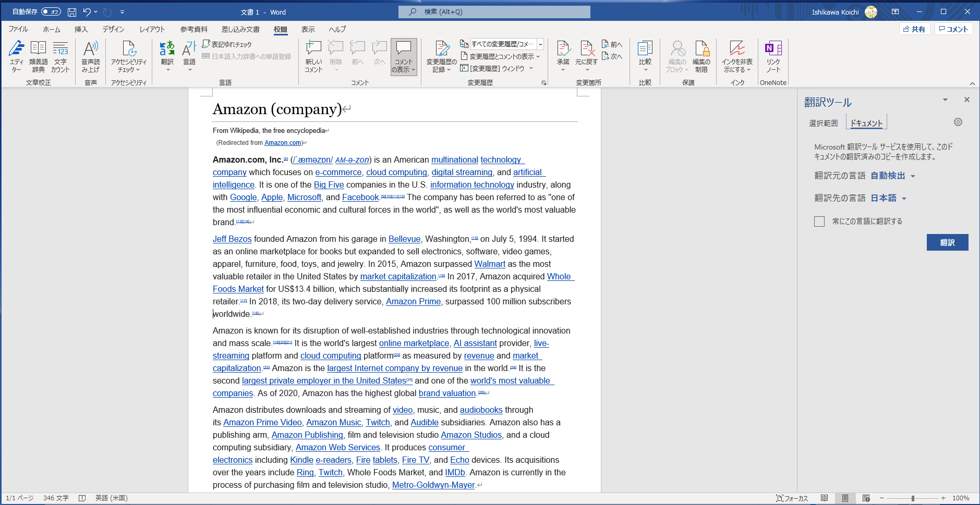980x505 pixels.
Task: Select ドキュメント tab in translator pane
Action: (x=866, y=123)
